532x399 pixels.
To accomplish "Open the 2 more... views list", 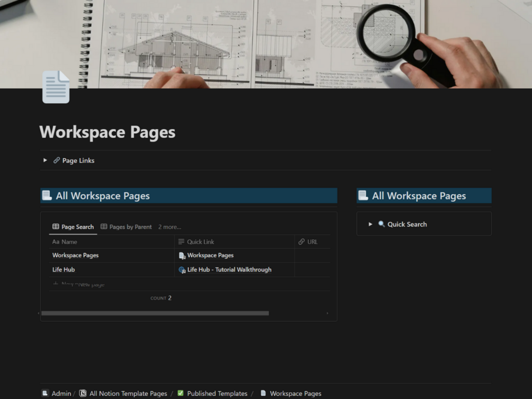I will coord(169,226).
